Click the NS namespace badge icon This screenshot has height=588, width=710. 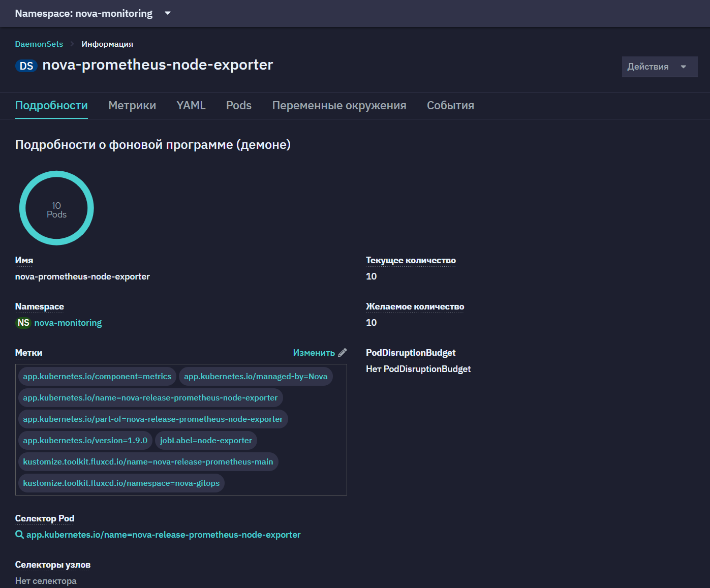click(23, 323)
